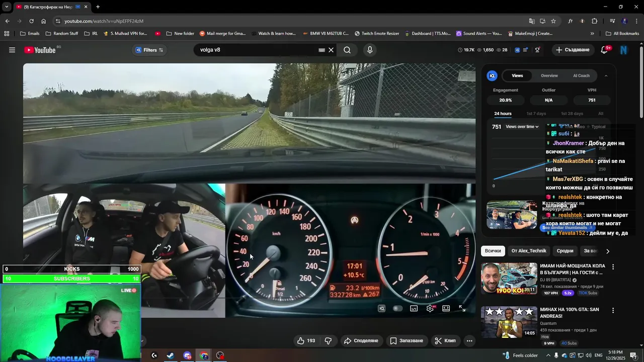Open options for 'ИМАМ НАЙ-МОЩНАТА КОЛА' video
This screenshot has width=644, height=362.
[x=613, y=267]
